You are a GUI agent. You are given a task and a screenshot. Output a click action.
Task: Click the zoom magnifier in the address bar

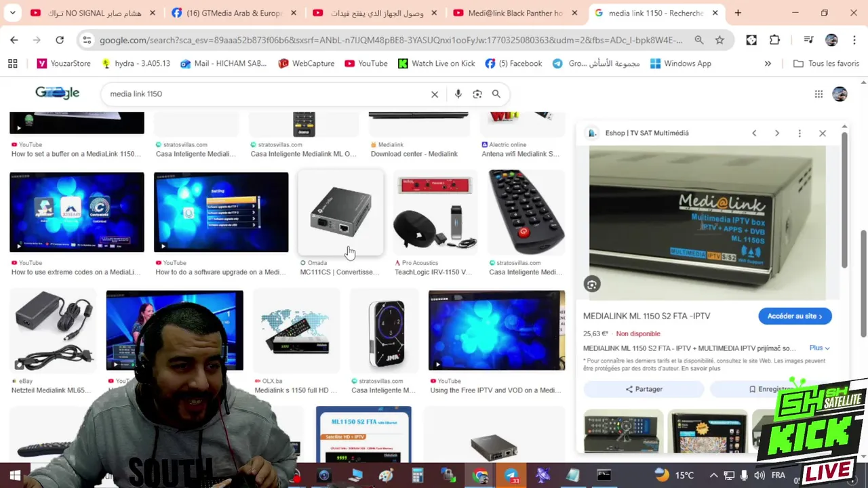point(699,40)
